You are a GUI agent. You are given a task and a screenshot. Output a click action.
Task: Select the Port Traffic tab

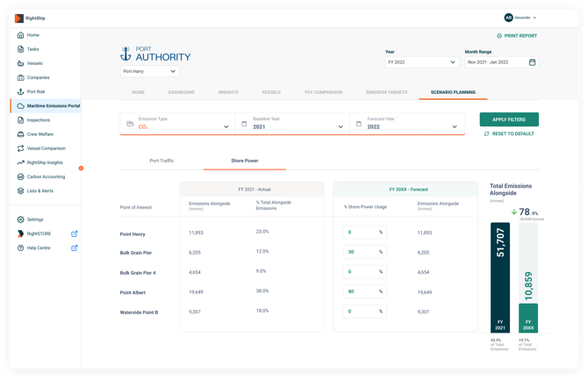click(161, 161)
